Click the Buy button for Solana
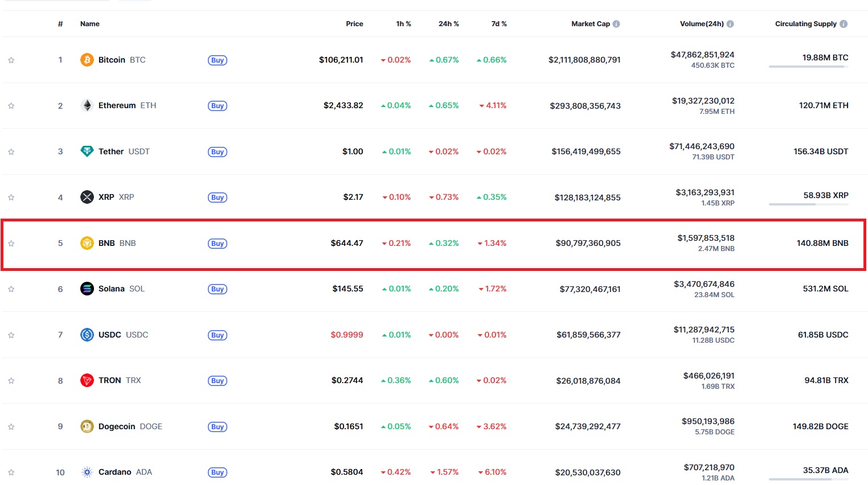This screenshot has width=868, height=485. (x=218, y=289)
